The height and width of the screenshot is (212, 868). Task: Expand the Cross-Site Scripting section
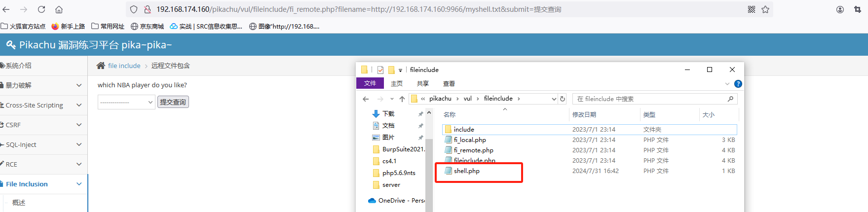click(79, 105)
